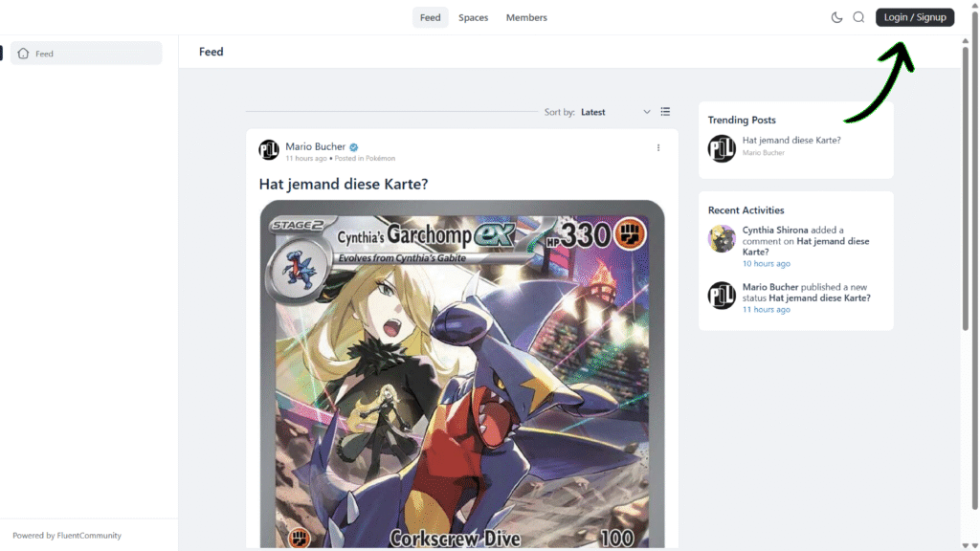Select the Feed tab in top navigation
980x551 pixels.
pyautogui.click(x=430, y=17)
